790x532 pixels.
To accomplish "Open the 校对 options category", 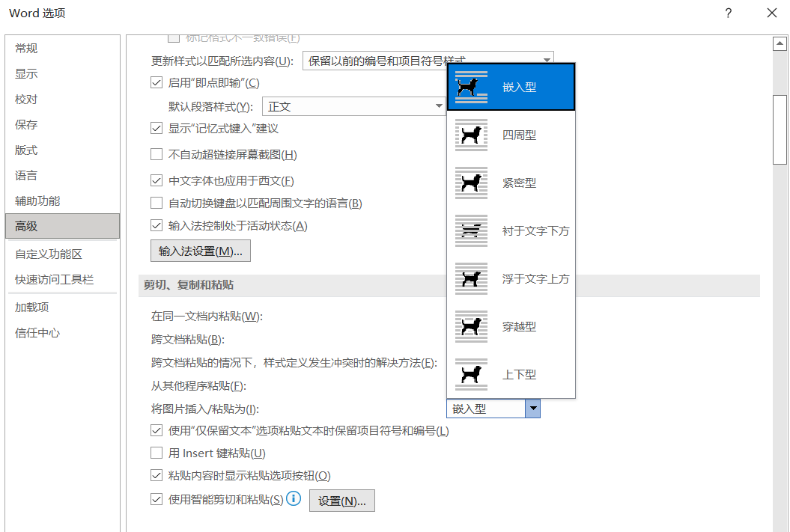I will 62,100.
